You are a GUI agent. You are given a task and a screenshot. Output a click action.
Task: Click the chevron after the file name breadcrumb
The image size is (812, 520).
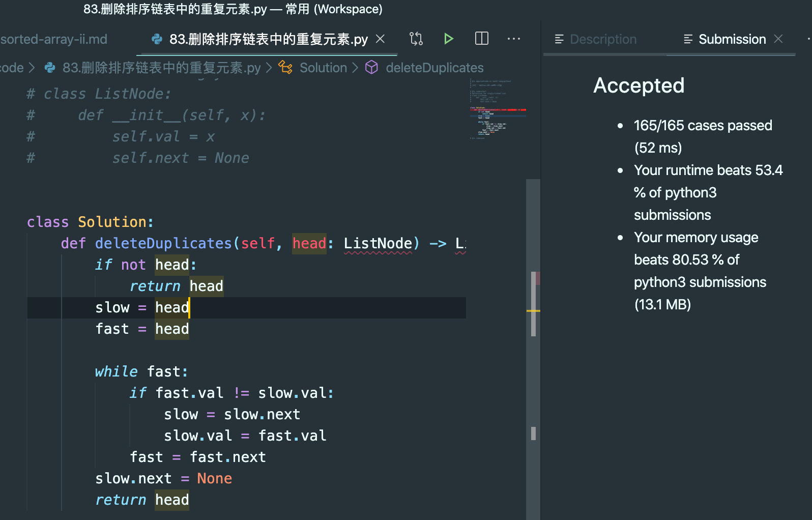pos(269,68)
